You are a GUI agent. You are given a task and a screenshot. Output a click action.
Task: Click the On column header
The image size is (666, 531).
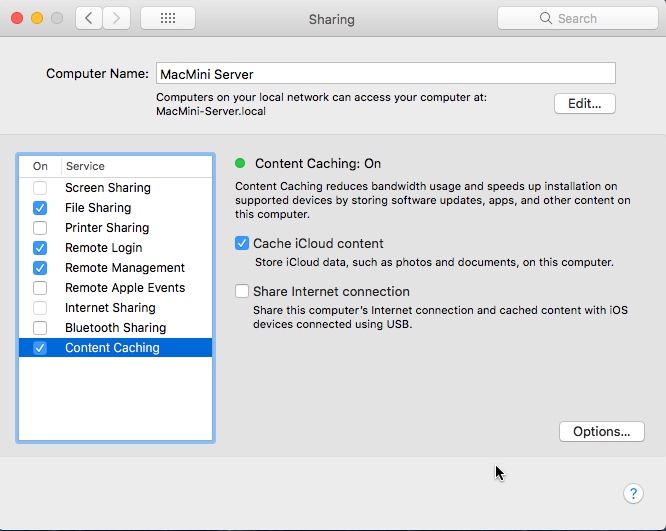pos(40,166)
